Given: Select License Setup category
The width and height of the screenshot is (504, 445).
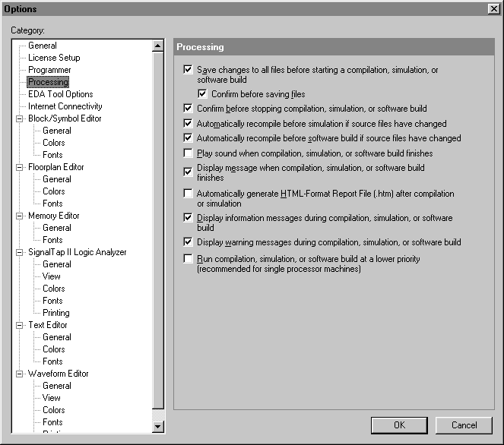Looking at the screenshot, I should click(54, 58).
